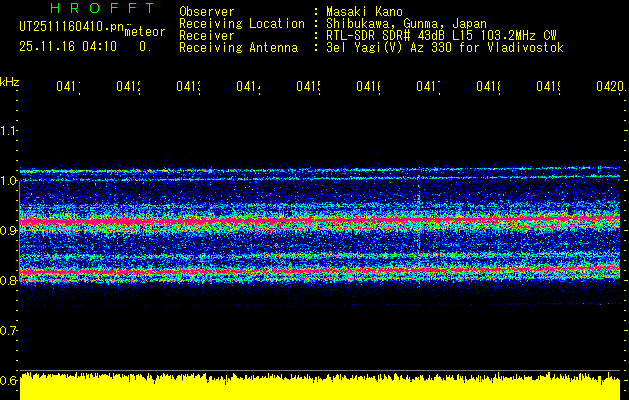Click the first time marker on the left

[x=68, y=88]
